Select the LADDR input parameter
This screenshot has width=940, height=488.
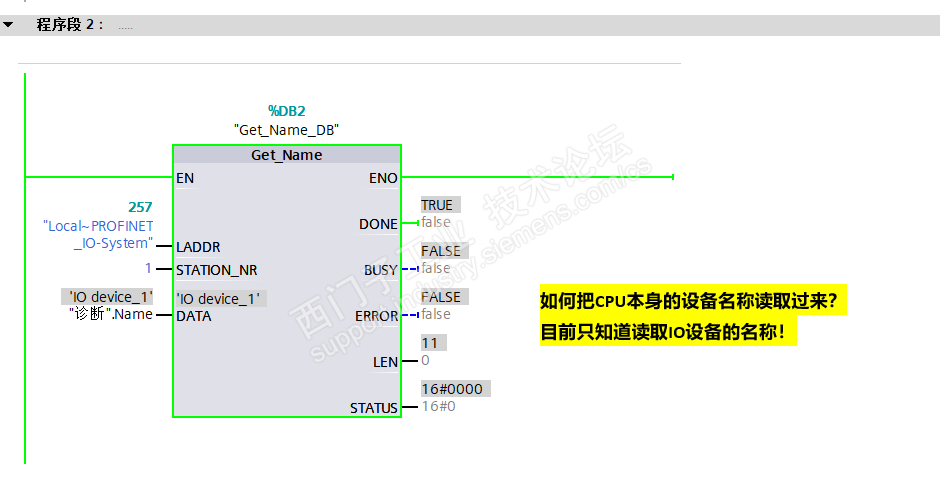tap(198, 247)
